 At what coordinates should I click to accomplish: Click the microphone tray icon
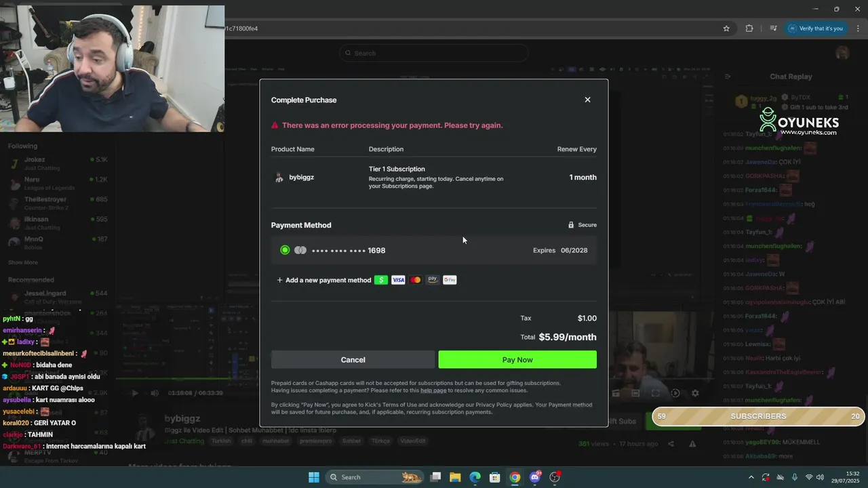[x=794, y=477]
